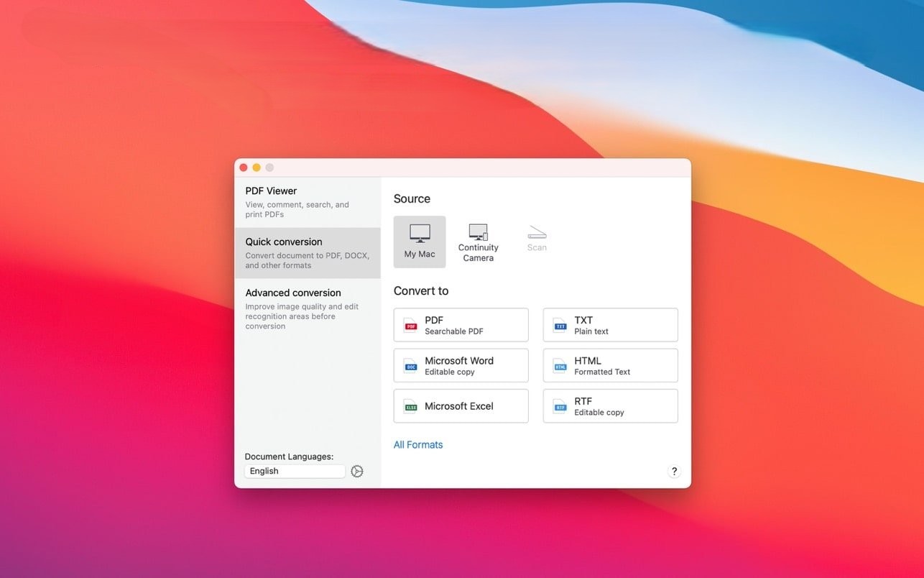Select My Mac as the source
Viewport: 924px width, 578px height.
420,242
